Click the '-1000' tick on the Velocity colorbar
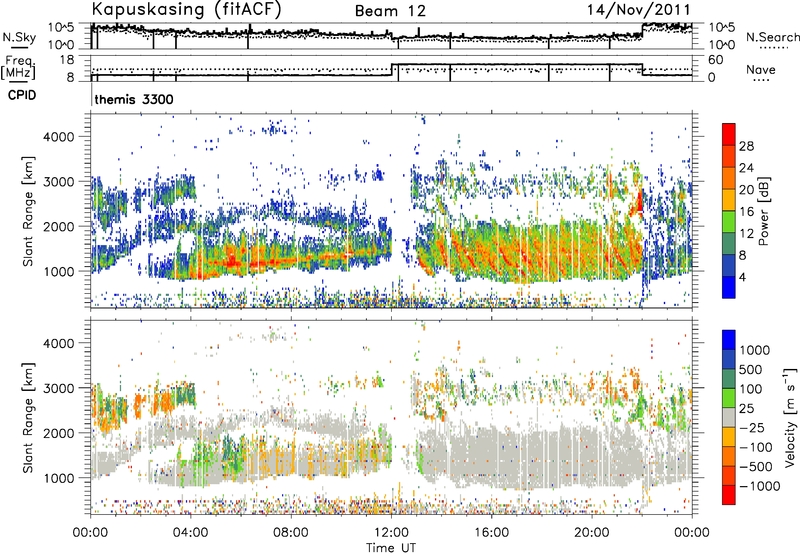 tap(759, 486)
